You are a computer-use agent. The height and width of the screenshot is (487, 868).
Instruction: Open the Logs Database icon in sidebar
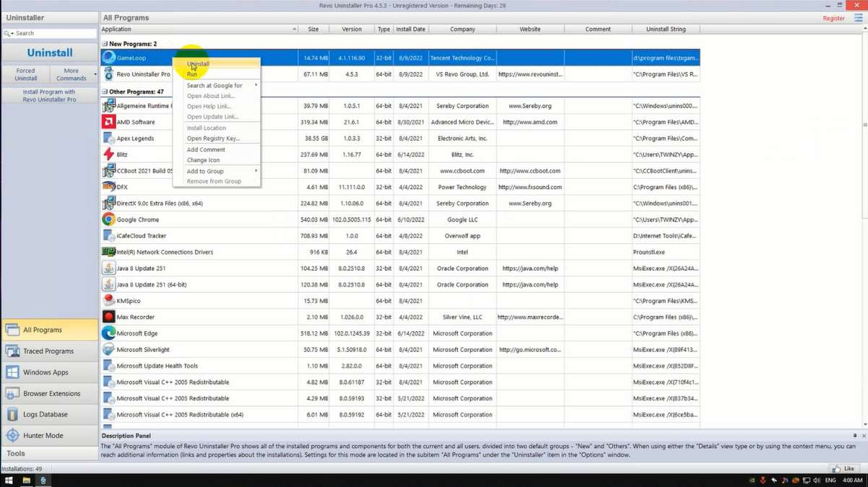coord(12,415)
